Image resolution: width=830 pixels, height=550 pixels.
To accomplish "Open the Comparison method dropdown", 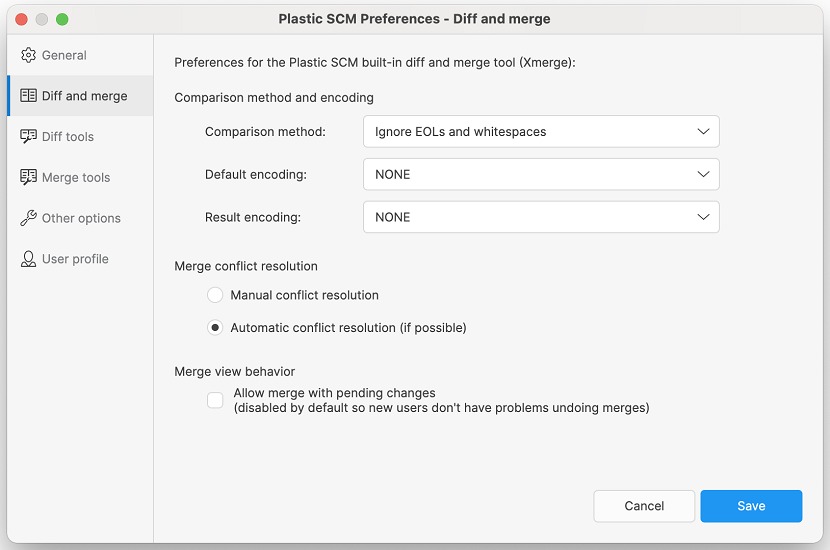I will (x=541, y=132).
